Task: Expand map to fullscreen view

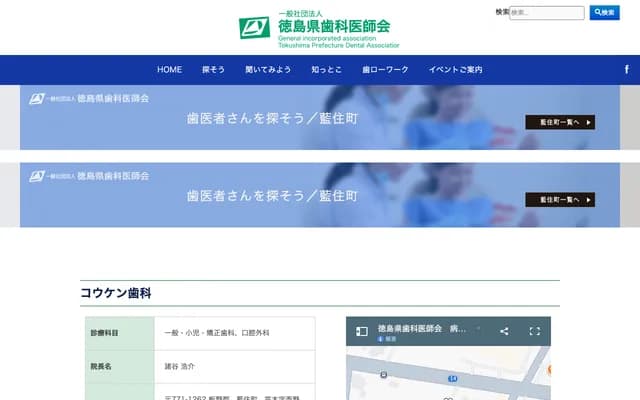Action: coord(535,331)
